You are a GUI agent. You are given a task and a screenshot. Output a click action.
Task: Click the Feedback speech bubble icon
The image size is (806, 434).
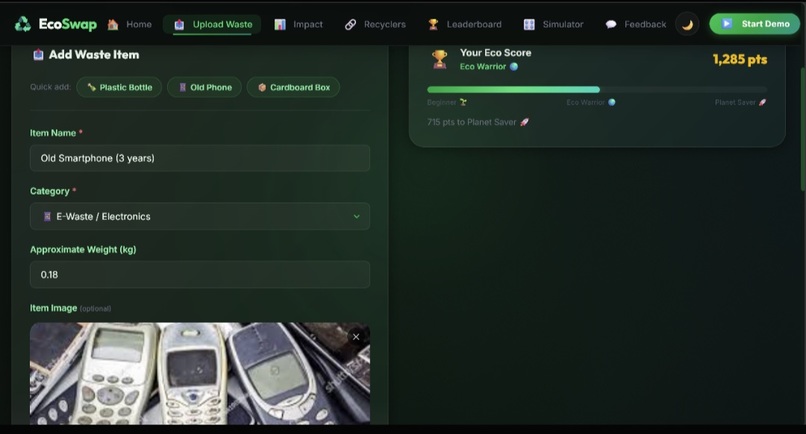click(x=611, y=24)
